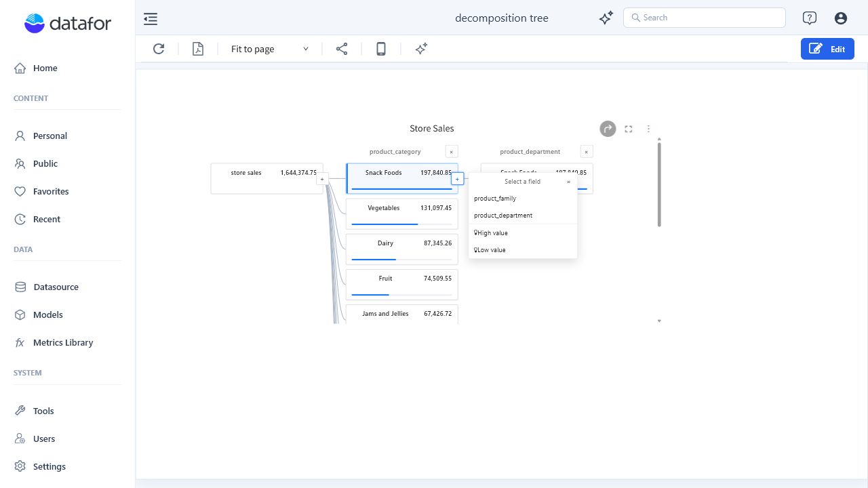Click the gray redo arrow on chart
868x488 pixels.
point(608,129)
